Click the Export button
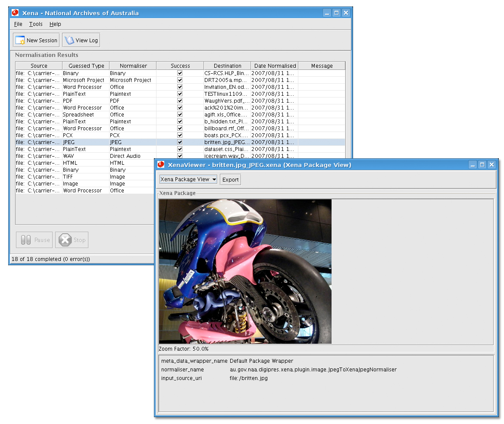The image size is (504, 424). tap(230, 180)
